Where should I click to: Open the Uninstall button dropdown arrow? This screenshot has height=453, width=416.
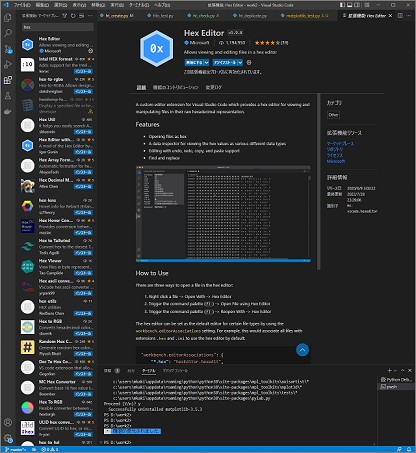[x=240, y=63]
